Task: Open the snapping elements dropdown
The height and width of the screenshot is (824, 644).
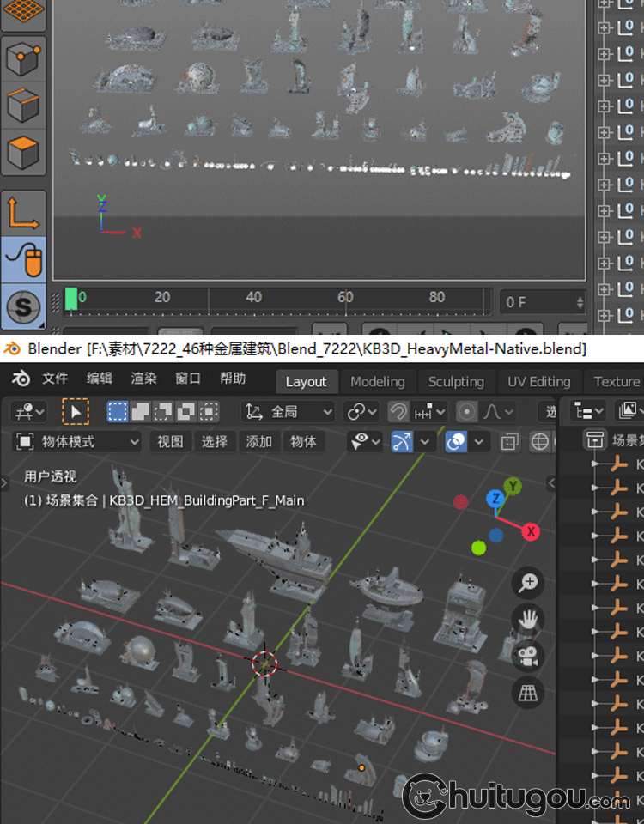Action: click(x=429, y=411)
